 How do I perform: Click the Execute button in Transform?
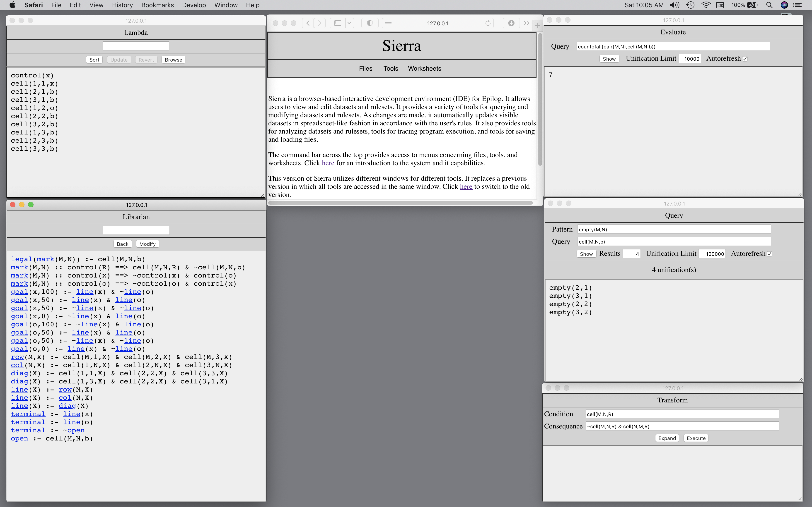696,438
